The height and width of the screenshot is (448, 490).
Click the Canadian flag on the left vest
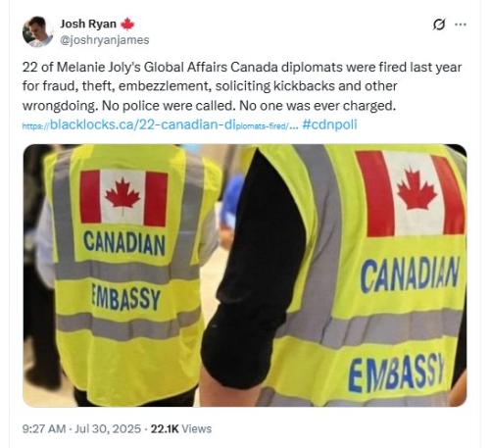click(123, 198)
